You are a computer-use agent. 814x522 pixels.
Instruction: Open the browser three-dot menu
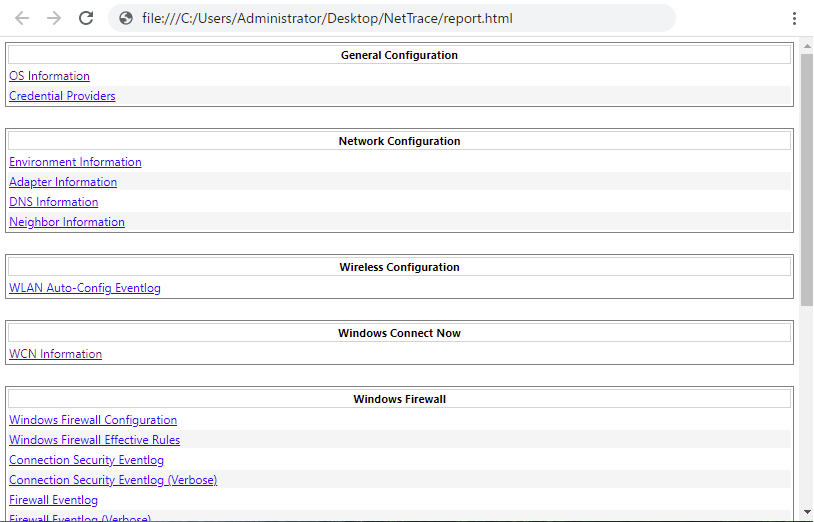(794, 18)
